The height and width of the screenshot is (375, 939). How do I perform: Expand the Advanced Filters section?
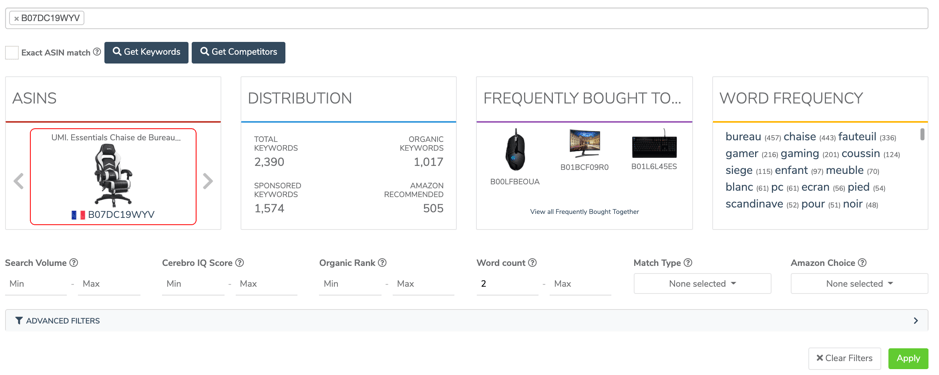[x=467, y=320]
